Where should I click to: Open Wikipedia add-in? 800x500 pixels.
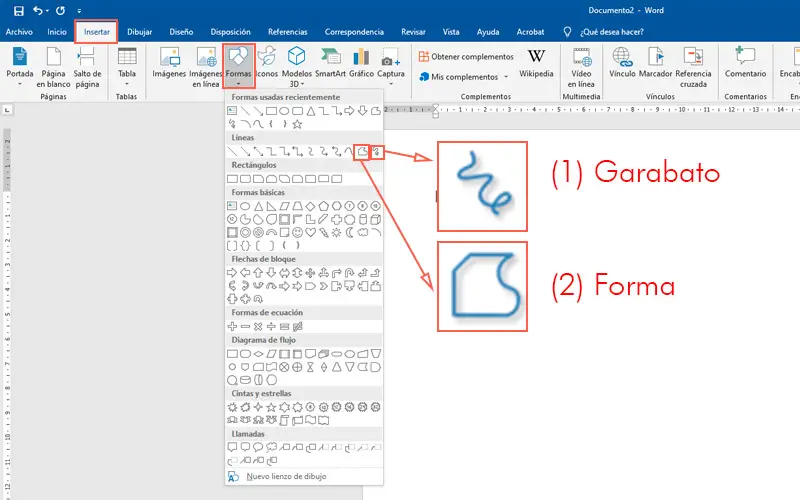click(536, 63)
